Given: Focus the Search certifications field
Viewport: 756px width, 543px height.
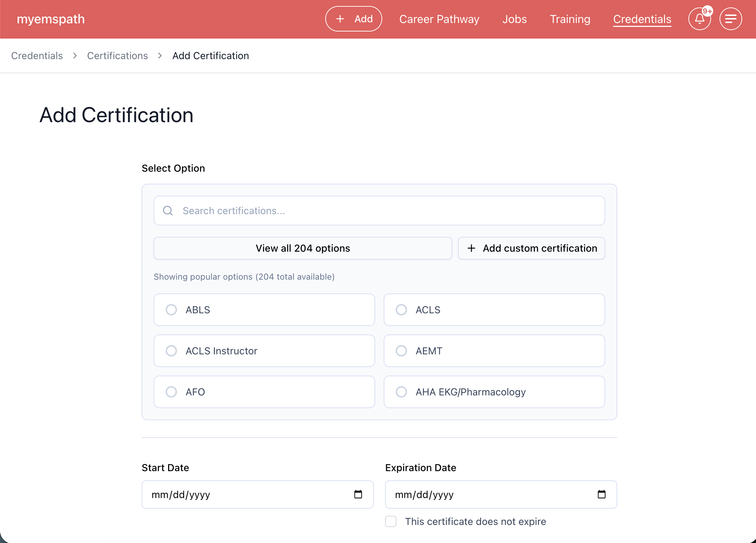Looking at the screenshot, I should tap(389, 211).
